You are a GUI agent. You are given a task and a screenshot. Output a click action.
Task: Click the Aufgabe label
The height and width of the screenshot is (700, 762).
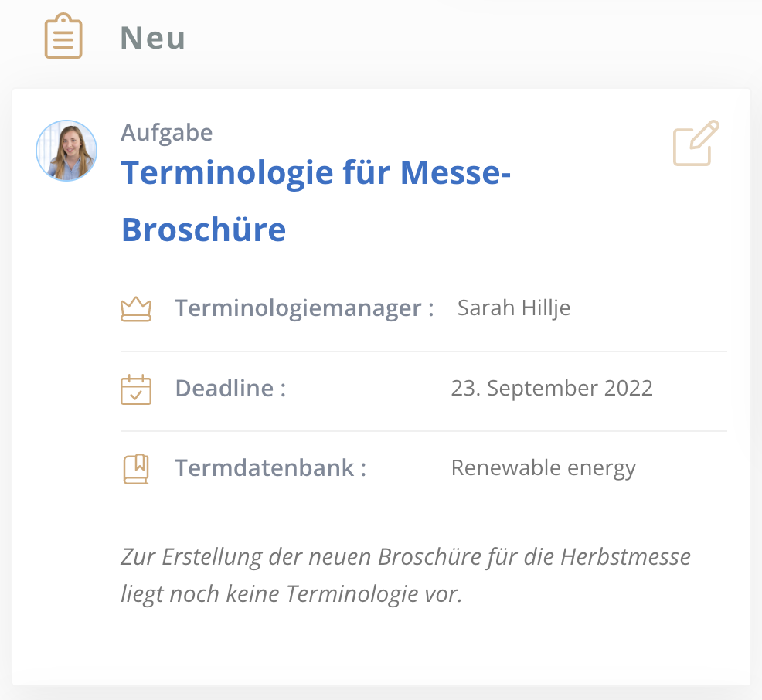point(167,133)
